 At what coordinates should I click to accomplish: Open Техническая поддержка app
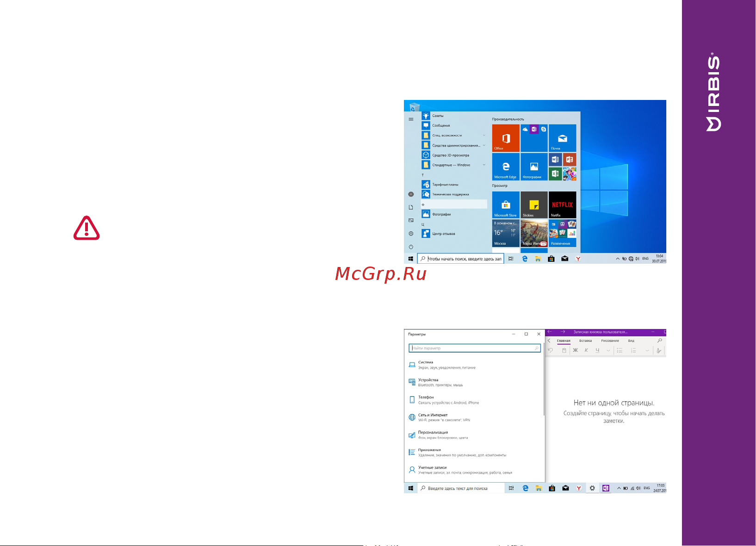(x=454, y=194)
